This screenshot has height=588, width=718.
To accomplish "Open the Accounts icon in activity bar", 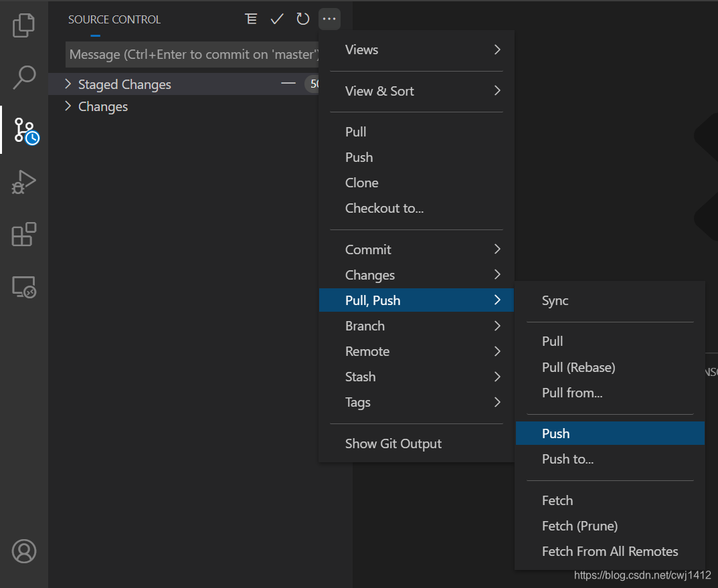I will click(24, 551).
